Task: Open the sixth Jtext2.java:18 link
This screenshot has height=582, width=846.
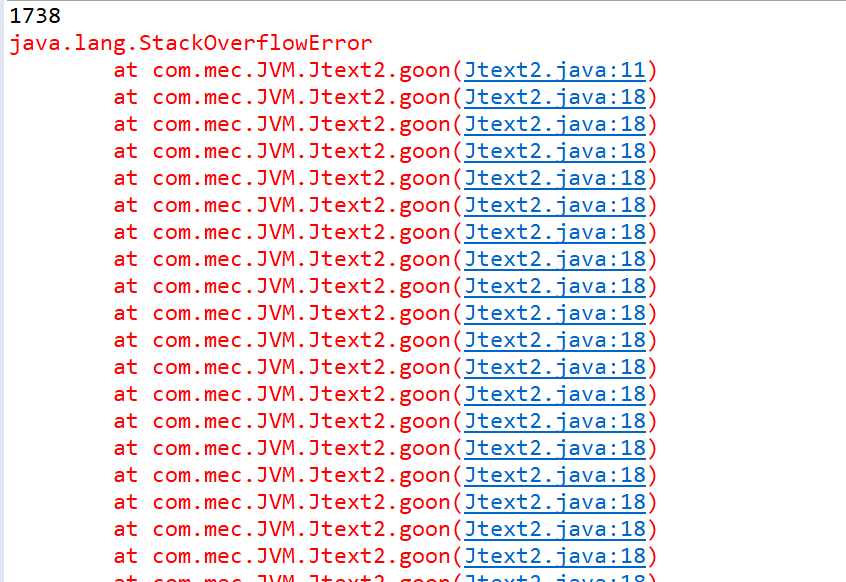Action: click(x=555, y=232)
